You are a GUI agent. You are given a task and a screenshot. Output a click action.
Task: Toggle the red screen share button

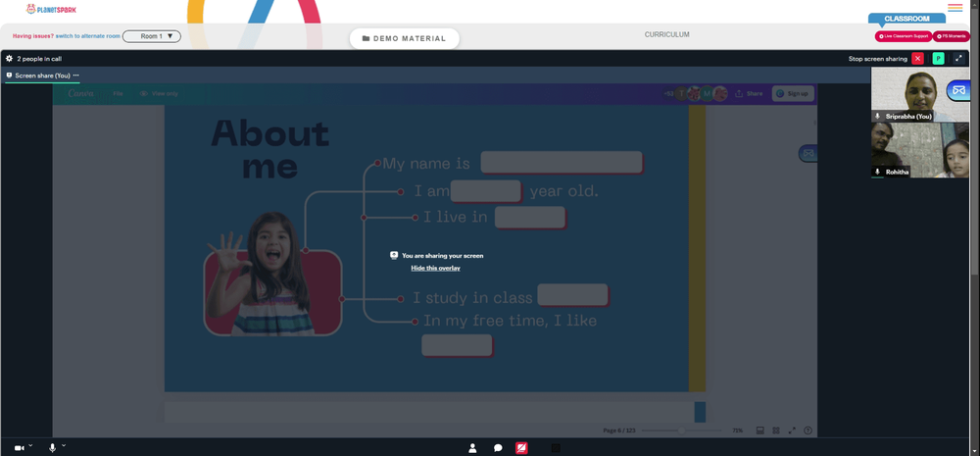[x=521, y=448]
